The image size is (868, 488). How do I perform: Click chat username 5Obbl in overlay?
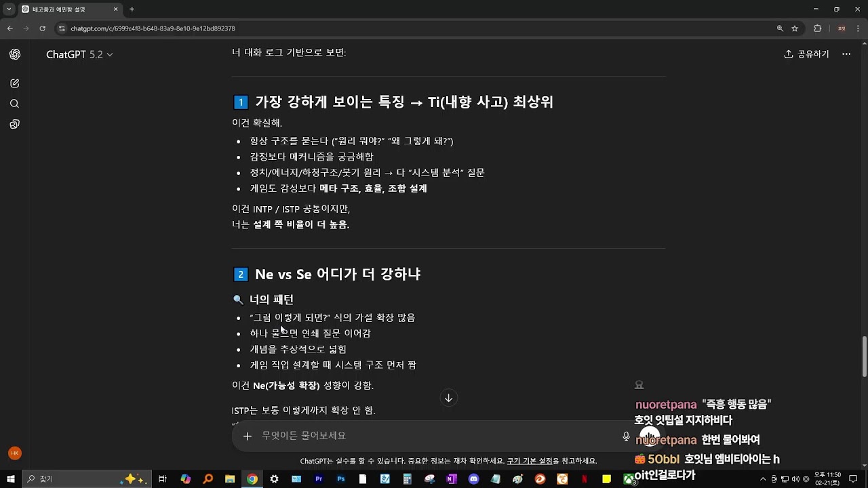(x=663, y=460)
